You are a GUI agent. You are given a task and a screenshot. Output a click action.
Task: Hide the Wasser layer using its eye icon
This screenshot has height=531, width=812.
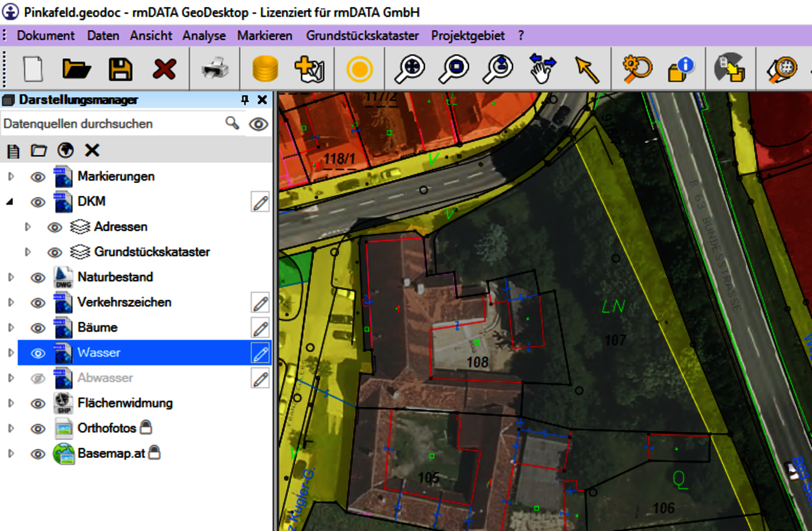(x=38, y=353)
